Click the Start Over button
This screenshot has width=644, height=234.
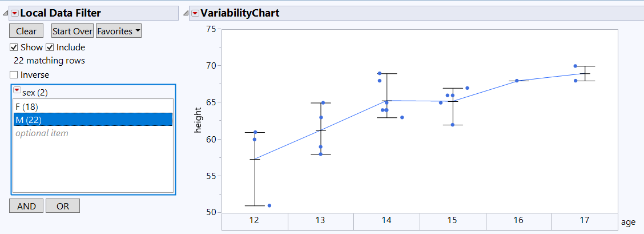click(73, 31)
